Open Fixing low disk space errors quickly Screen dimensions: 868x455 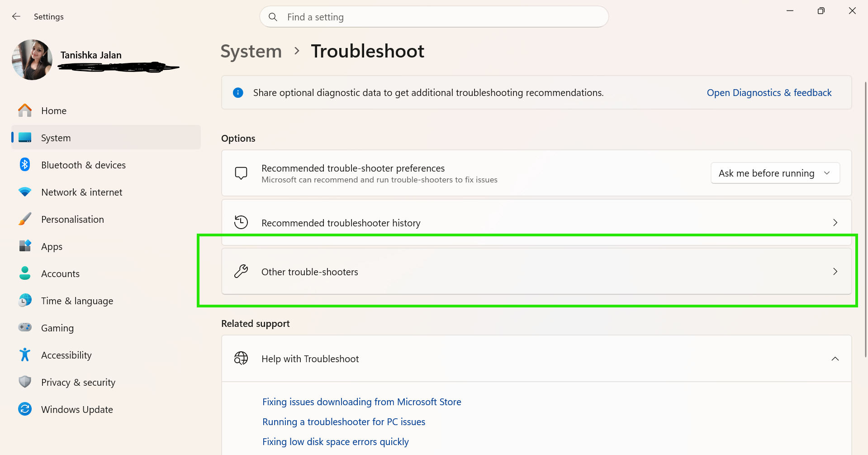pos(336,442)
